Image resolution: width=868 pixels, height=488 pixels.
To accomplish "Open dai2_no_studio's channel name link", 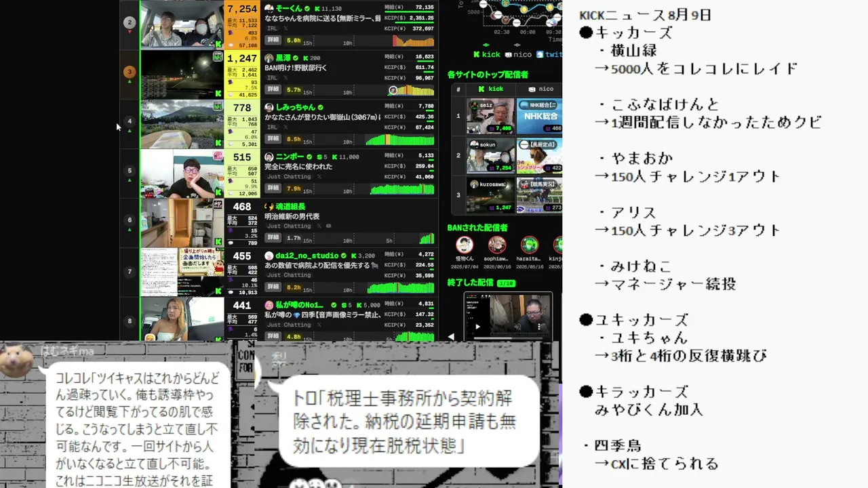I will tap(307, 256).
